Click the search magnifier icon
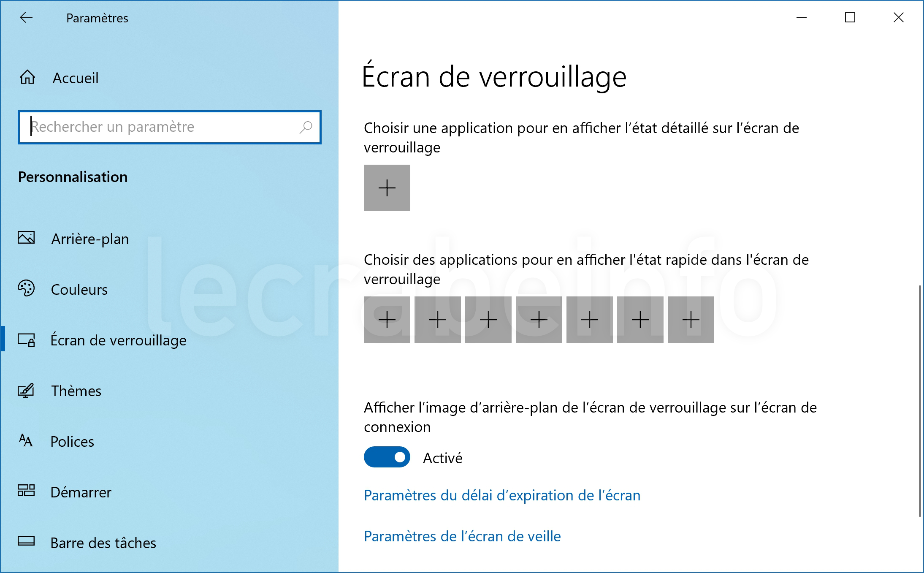Screen dimensions: 924x573 [306, 127]
